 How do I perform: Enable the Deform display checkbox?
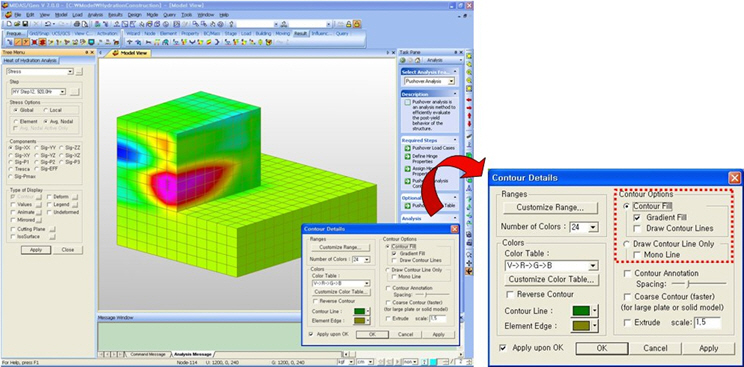49,197
